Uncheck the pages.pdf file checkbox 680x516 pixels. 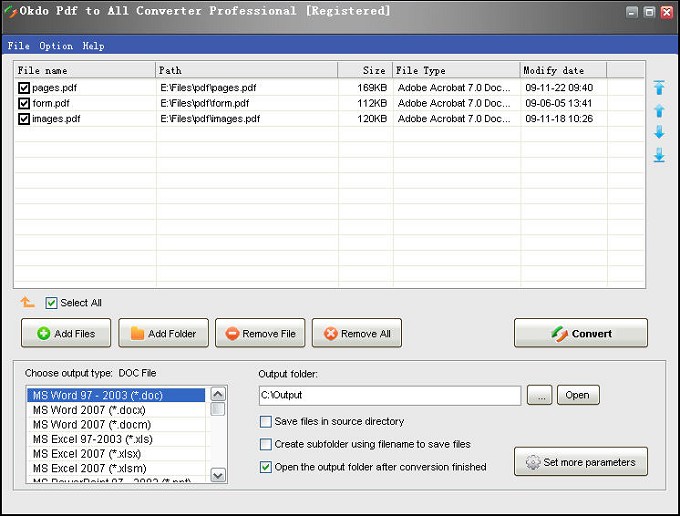point(24,88)
